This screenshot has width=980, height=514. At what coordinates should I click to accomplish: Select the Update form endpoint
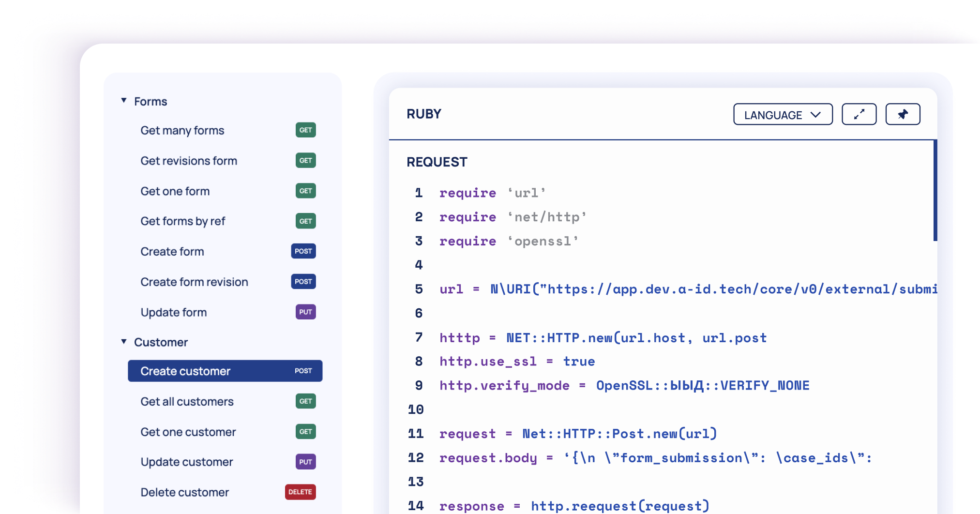pyautogui.click(x=174, y=313)
